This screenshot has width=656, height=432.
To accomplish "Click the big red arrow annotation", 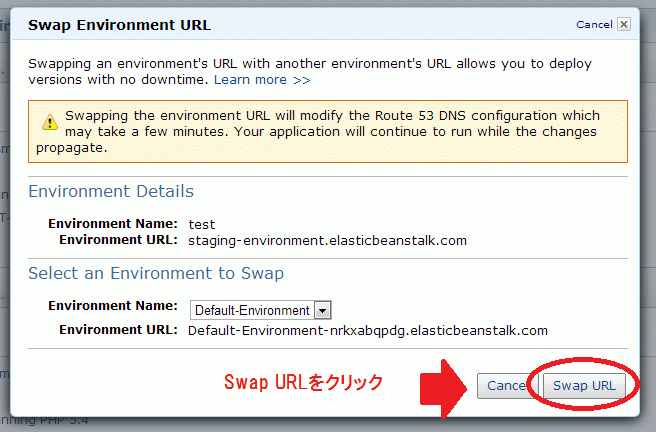I will pos(443,389).
